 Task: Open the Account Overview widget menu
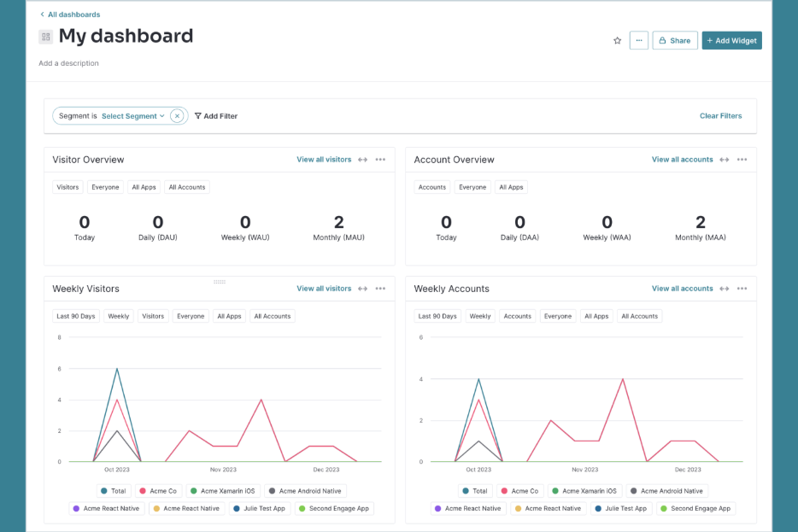[x=741, y=160]
